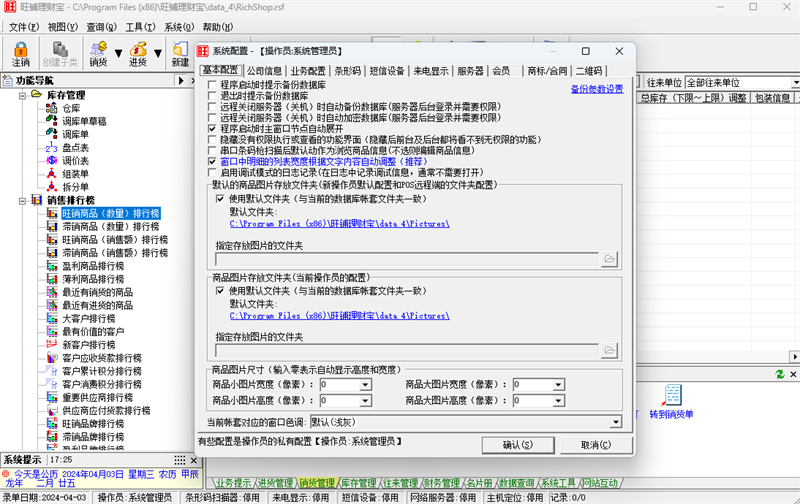Click the 默认的商品图片 指定存放图片的文件夹 field
800x504 pixels.
coord(407,259)
